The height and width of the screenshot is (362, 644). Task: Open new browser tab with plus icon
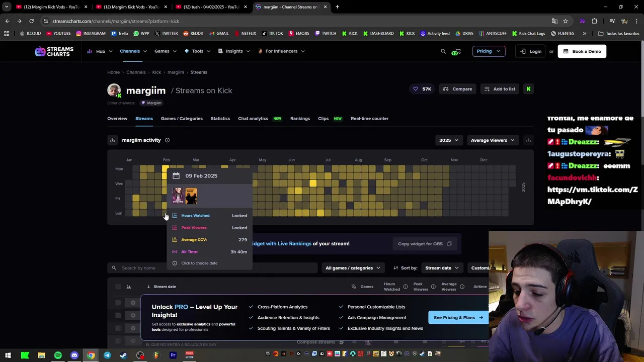click(x=337, y=7)
